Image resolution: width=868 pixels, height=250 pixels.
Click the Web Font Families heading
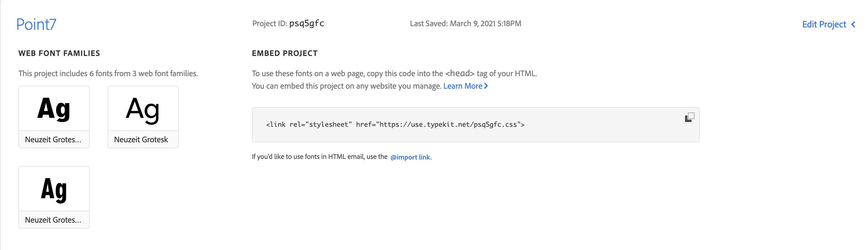point(59,53)
